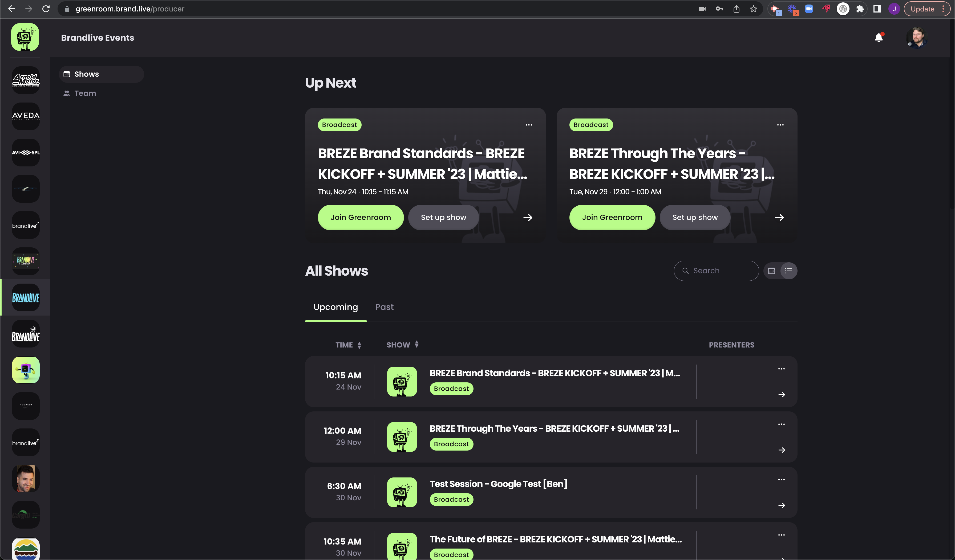Reload the browser page
955x560 pixels.
(x=46, y=9)
